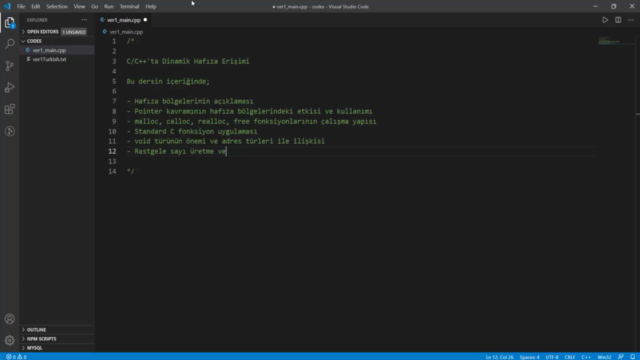Open the Selection menu
Image resolution: width=640 pixels, height=360 pixels.
coord(57,7)
